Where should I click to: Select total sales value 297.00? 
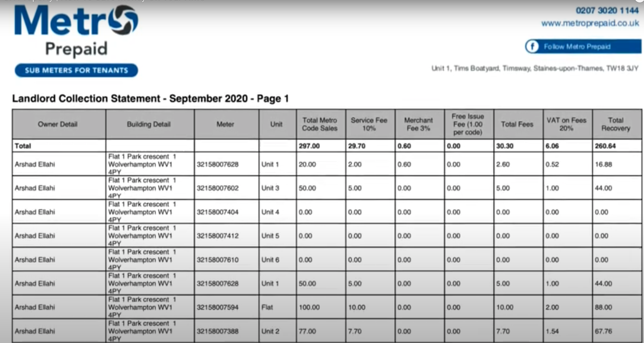point(309,146)
